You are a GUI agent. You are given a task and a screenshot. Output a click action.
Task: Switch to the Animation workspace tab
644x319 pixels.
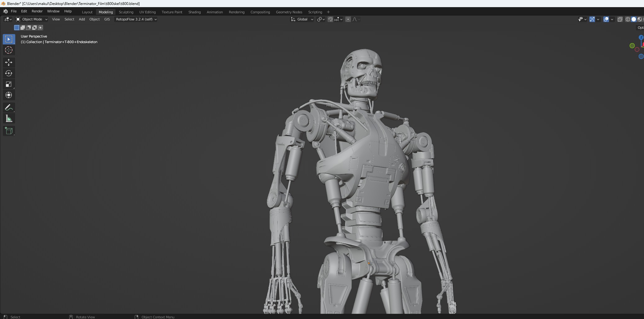click(215, 12)
